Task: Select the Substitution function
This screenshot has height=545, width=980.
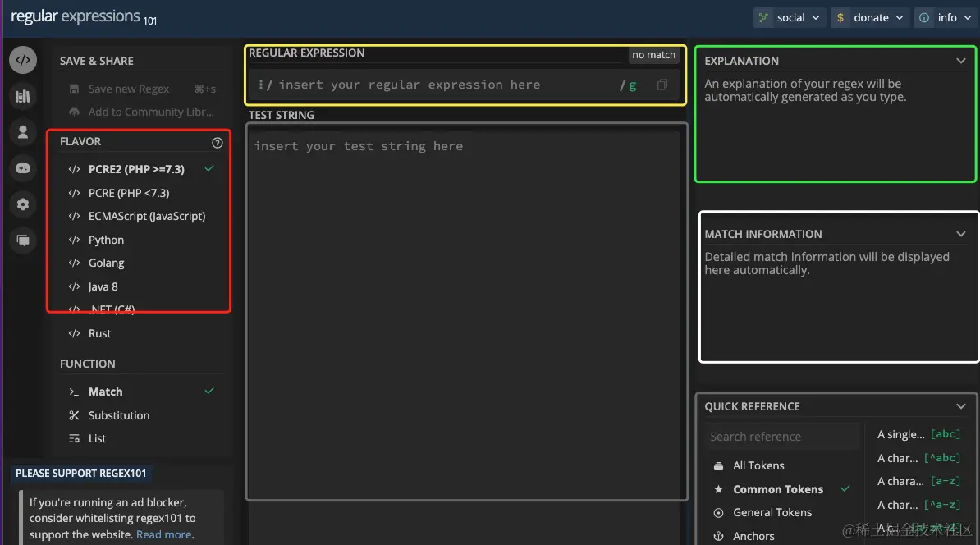Action: 142,415
